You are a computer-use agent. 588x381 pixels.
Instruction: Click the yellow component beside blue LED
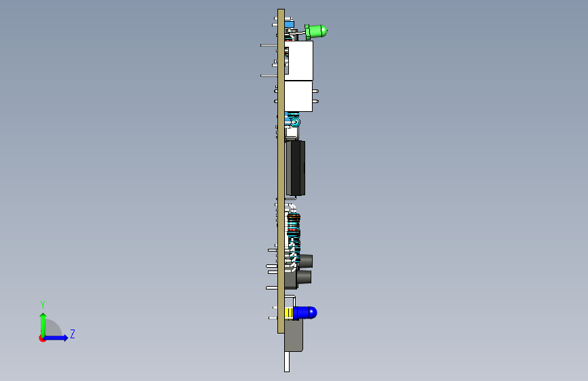point(289,313)
